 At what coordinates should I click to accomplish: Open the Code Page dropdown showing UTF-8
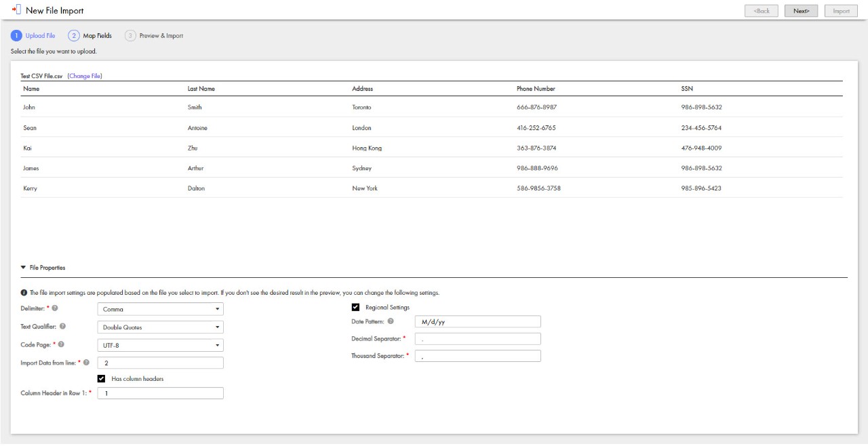[161, 345]
